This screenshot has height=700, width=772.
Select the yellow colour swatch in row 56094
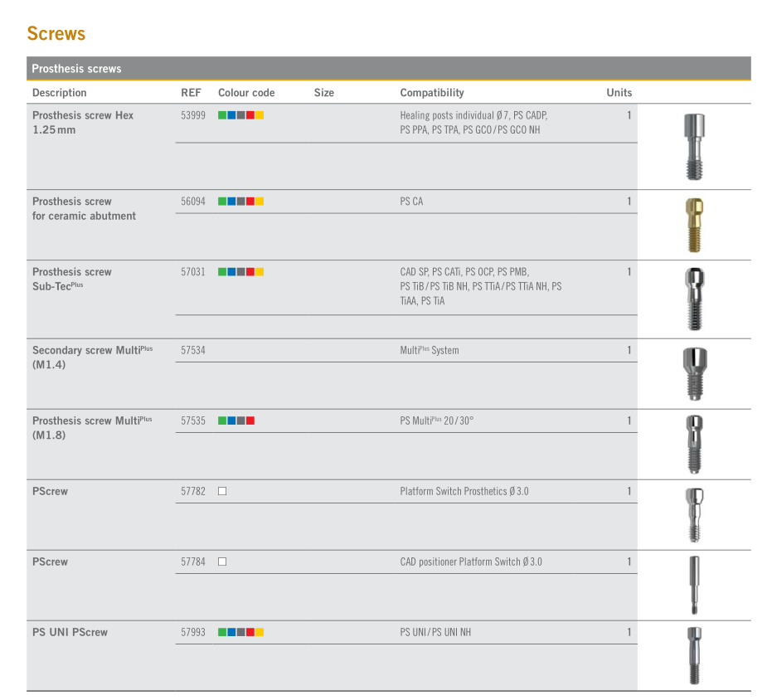click(x=260, y=202)
